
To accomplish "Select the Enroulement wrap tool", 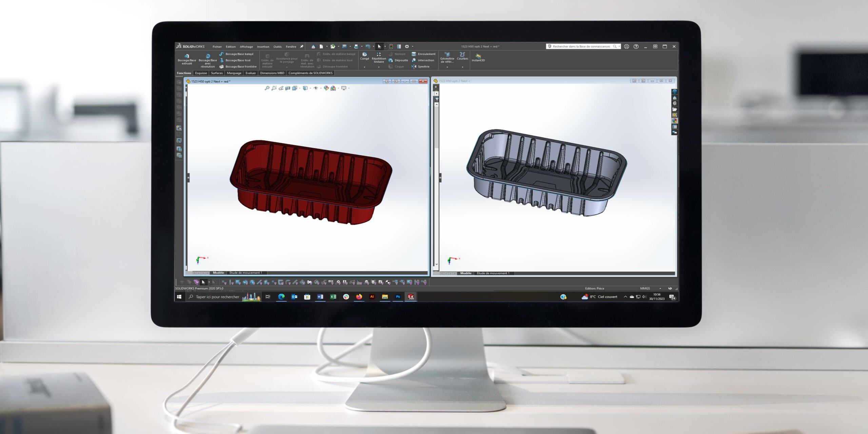I will pos(423,54).
